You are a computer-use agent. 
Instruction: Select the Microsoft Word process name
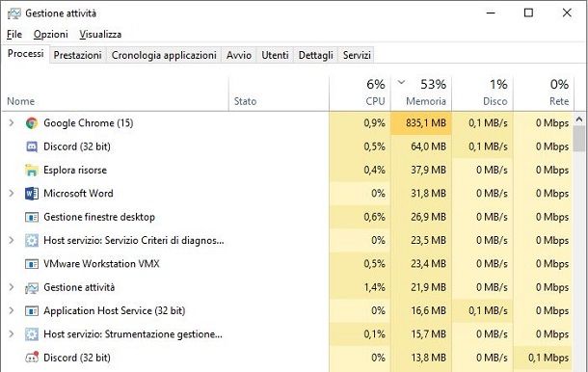[78, 194]
